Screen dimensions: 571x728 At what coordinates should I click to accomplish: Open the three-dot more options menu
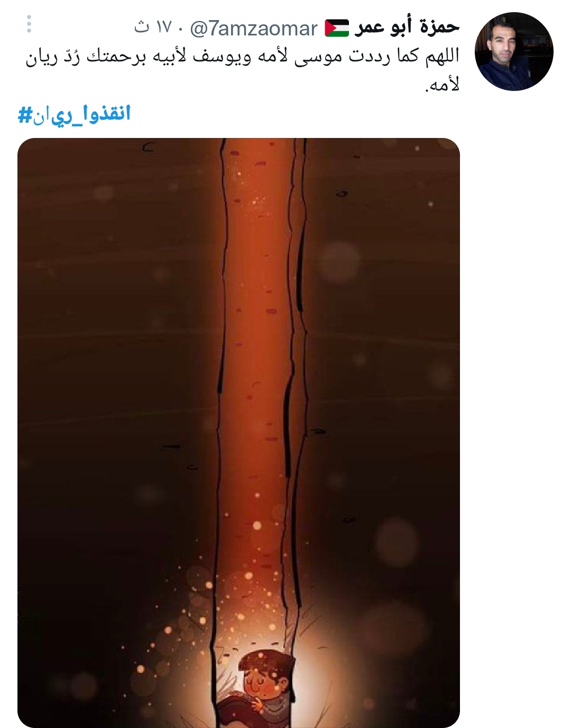tap(29, 24)
